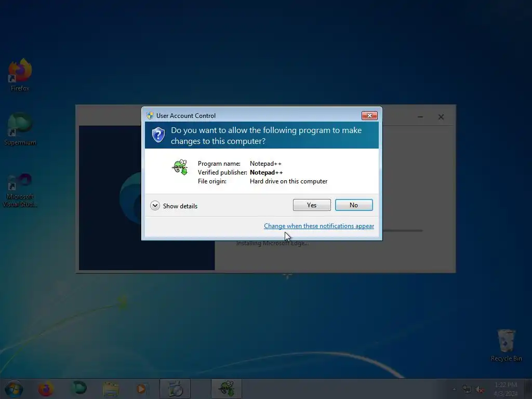Open Firefox desktop shortcut
532x399 pixels.
[x=20, y=75]
